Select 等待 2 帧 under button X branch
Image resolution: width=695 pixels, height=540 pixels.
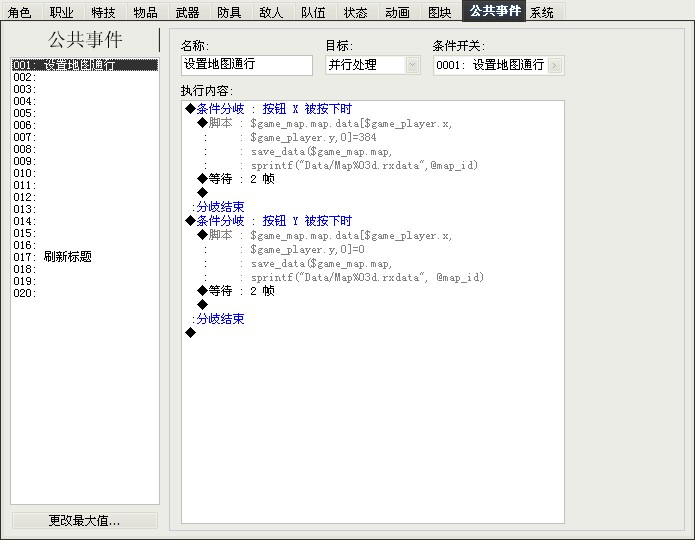point(236,179)
